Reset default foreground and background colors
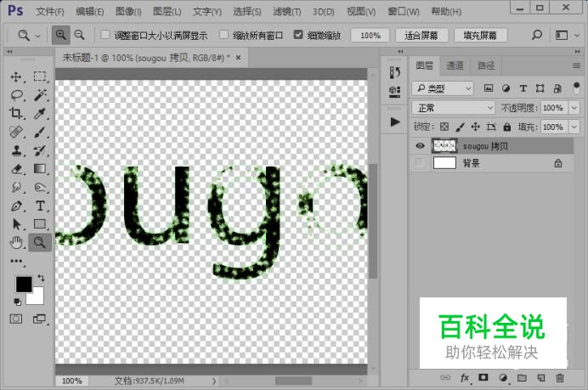588x390 pixels. pyautogui.click(x=17, y=302)
